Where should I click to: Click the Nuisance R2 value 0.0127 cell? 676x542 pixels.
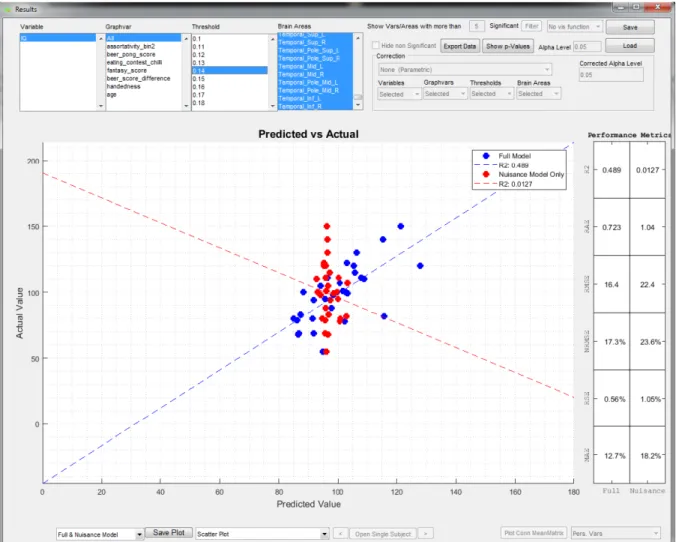tap(648, 170)
